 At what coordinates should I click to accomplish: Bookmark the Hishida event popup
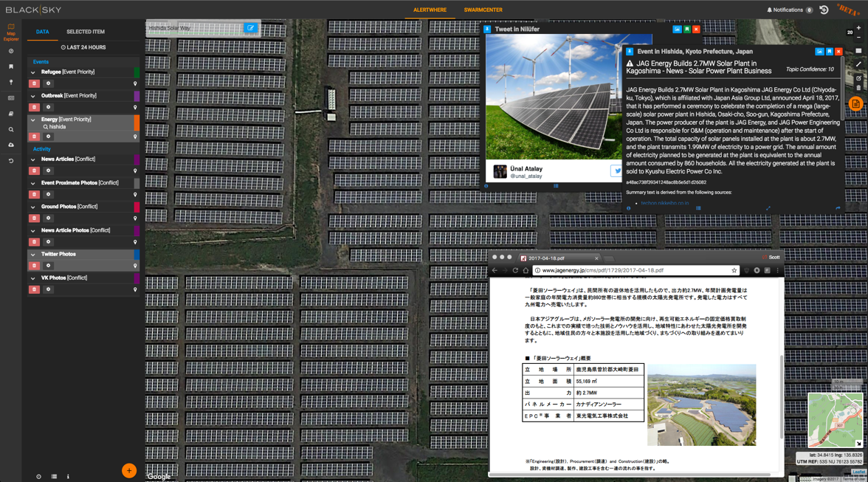point(829,52)
